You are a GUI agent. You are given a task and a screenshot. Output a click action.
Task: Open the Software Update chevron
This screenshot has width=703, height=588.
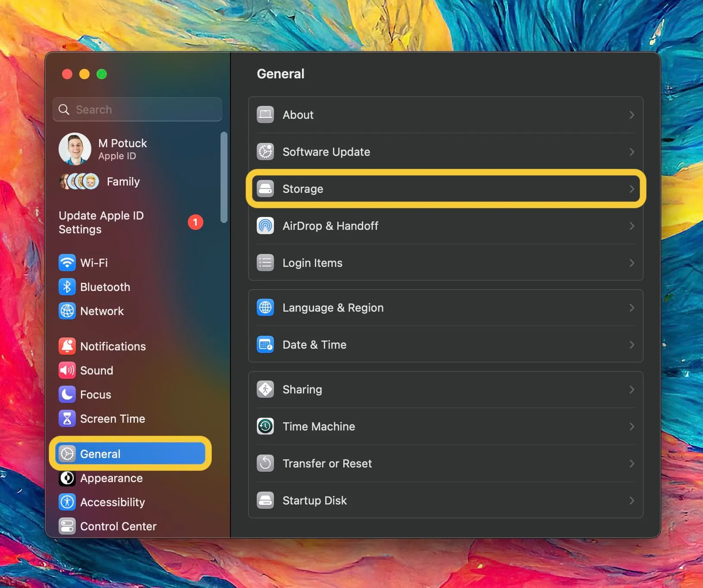[631, 152]
